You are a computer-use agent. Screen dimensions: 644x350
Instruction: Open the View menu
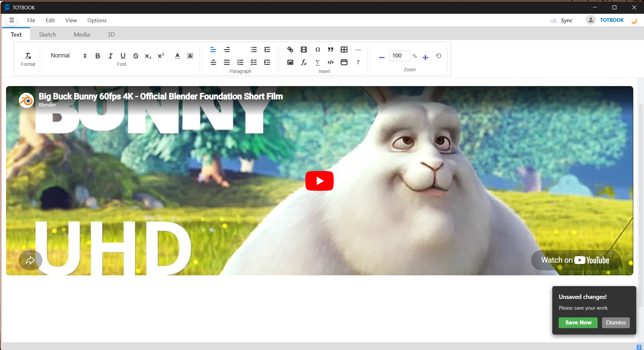[71, 20]
